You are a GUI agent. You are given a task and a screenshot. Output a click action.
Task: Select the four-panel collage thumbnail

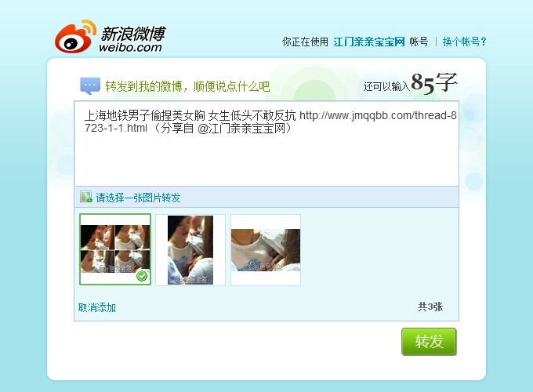coord(115,249)
